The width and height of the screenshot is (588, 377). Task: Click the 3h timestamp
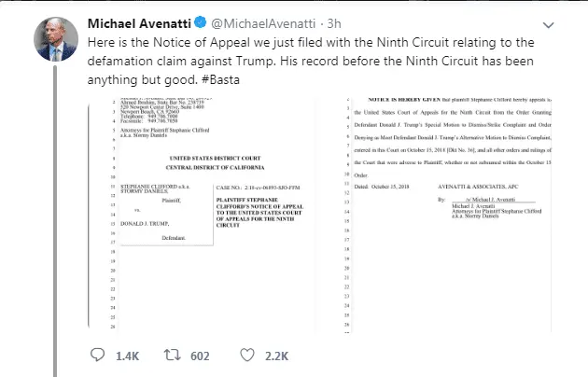365,22
